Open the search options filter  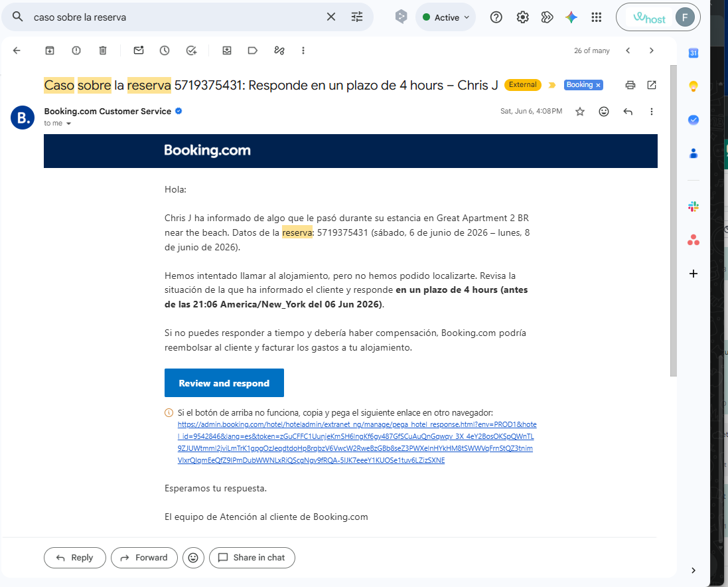click(357, 17)
